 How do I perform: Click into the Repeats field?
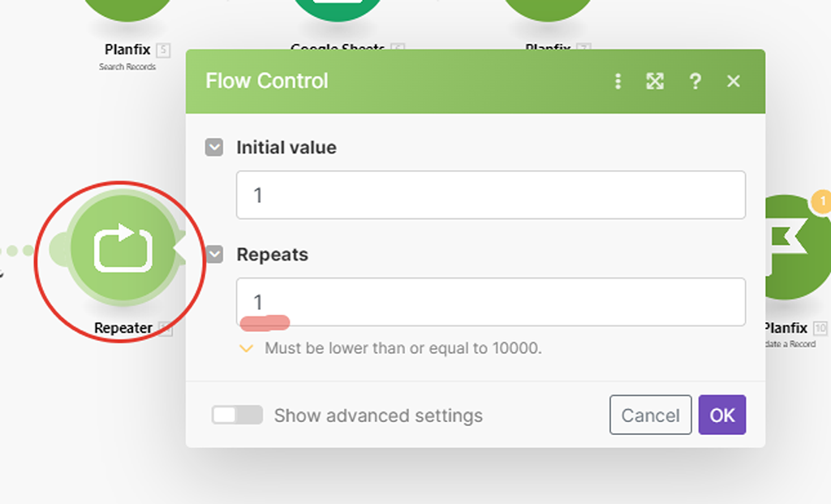coord(491,302)
